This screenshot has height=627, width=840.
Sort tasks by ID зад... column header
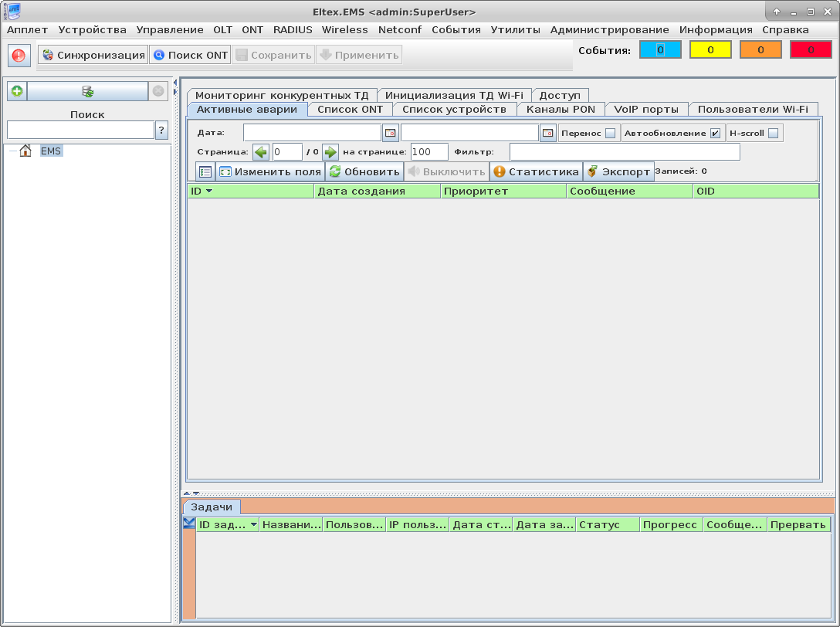(x=228, y=524)
